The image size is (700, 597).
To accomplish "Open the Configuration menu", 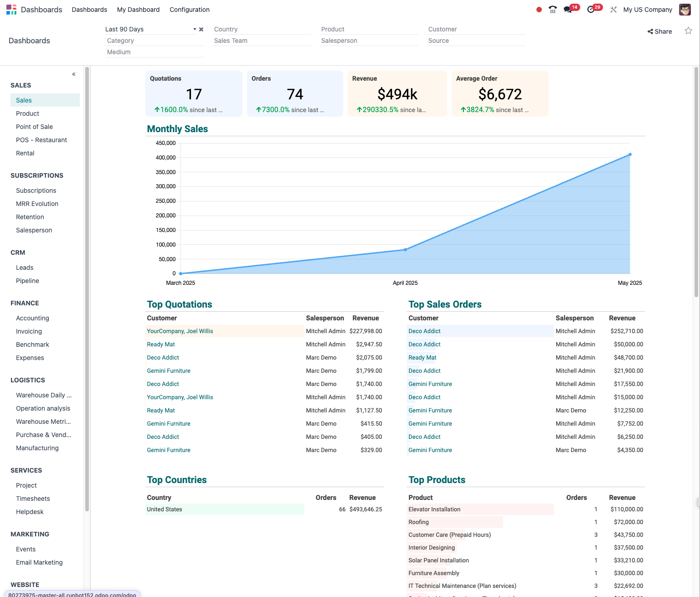I will [190, 10].
